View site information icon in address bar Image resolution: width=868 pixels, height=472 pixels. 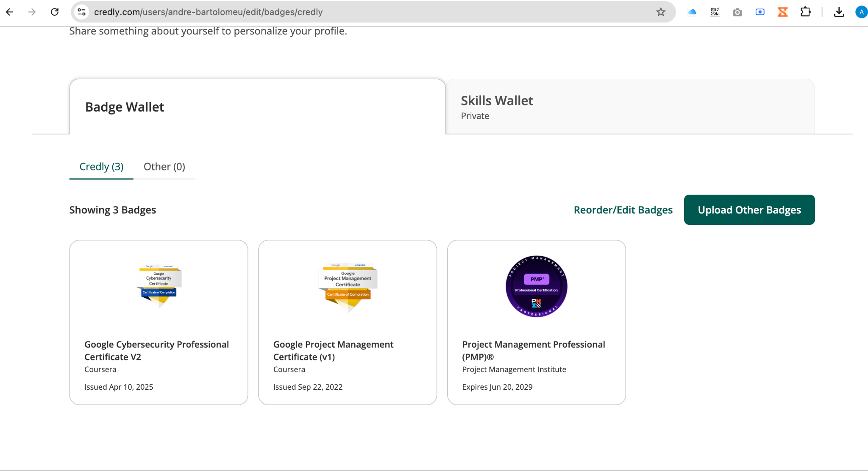(81, 12)
